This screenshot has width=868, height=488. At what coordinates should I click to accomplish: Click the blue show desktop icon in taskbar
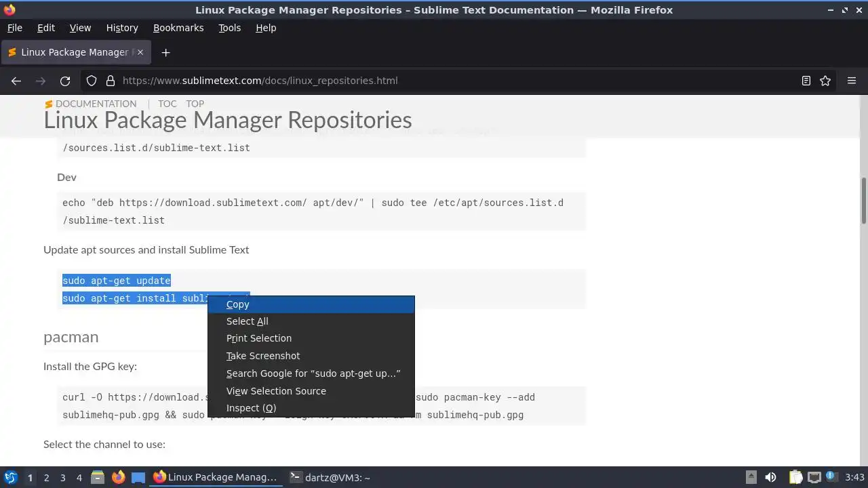(x=138, y=477)
